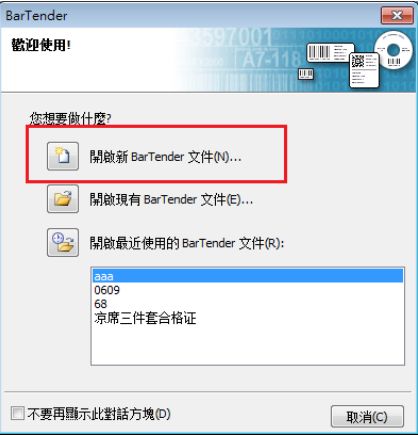Click the new BarTender document icon

63,156
